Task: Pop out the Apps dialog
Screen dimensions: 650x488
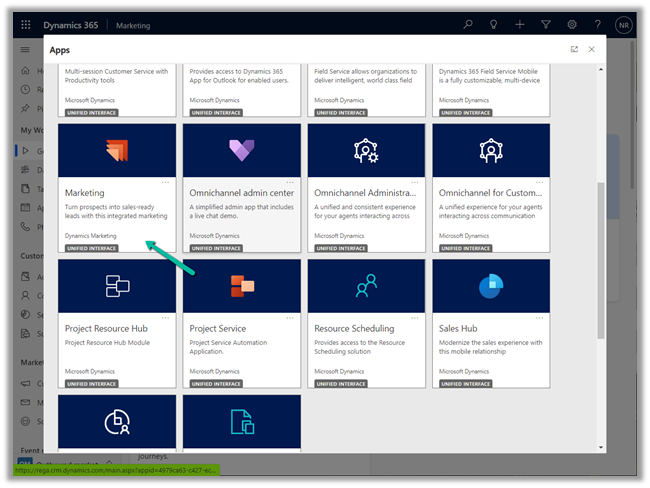Action: [574, 49]
